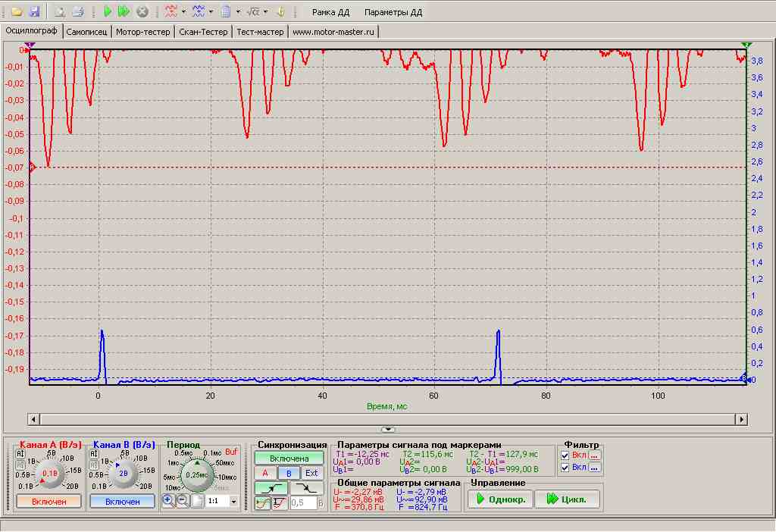Save the recording with the floppy disk icon
The image size is (776, 532).
34,12
